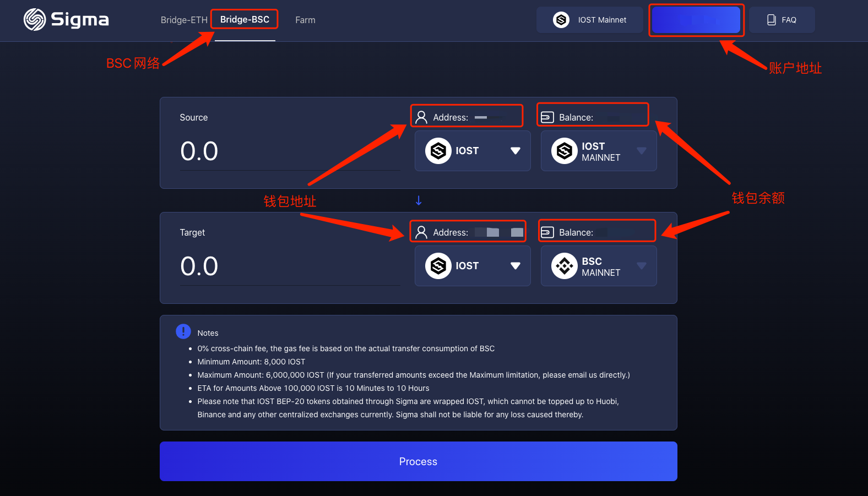Open the Source IOST token dropdown

click(x=473, y=151)
